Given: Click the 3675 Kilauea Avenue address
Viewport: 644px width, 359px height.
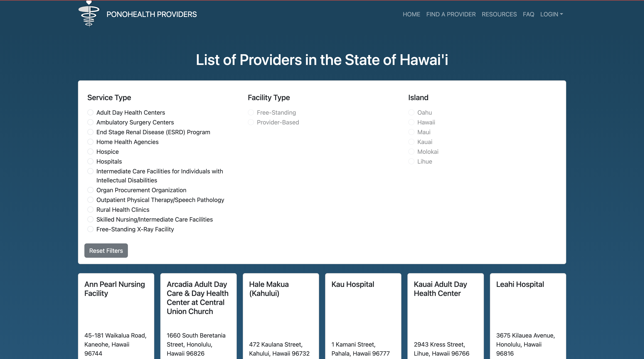Looking at the screenshot, I should click(526, 345).
